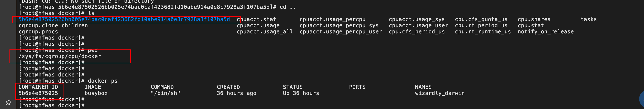Click the busybox image name
The width and height of the screenshot is (644, 109).
[96, 93]
